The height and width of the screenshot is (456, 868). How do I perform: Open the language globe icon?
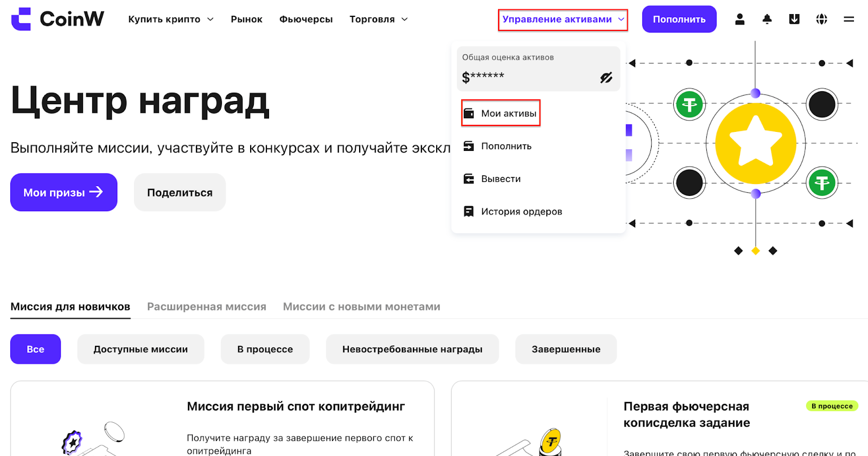tap(822, 19)
